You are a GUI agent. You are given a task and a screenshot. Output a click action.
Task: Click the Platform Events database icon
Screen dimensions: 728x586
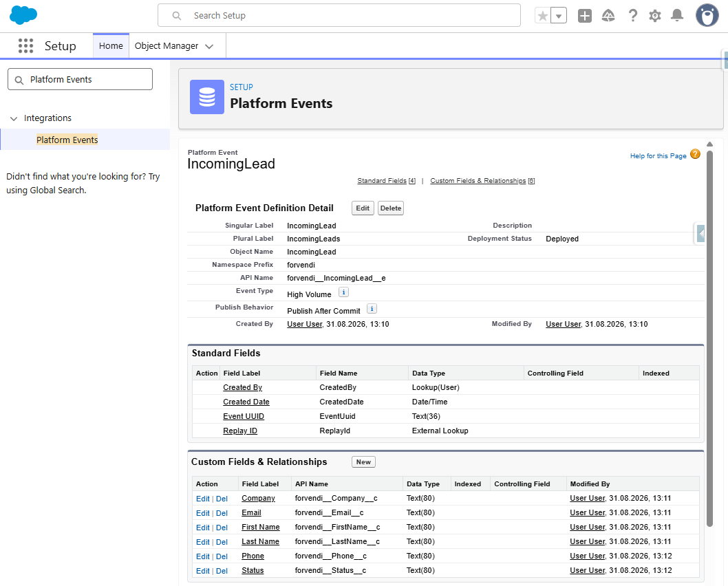click(x=207, y=97)
